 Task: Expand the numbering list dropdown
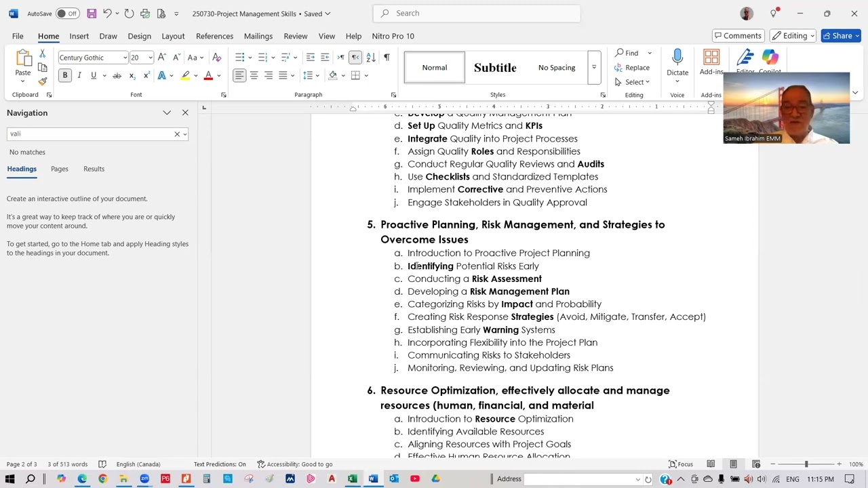click(x=273, y=58)
